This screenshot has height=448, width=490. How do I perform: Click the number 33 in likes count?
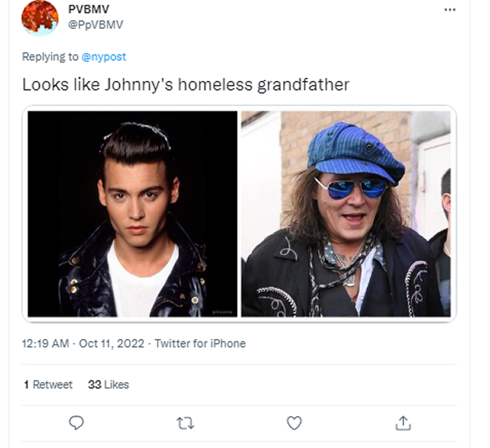95,384
